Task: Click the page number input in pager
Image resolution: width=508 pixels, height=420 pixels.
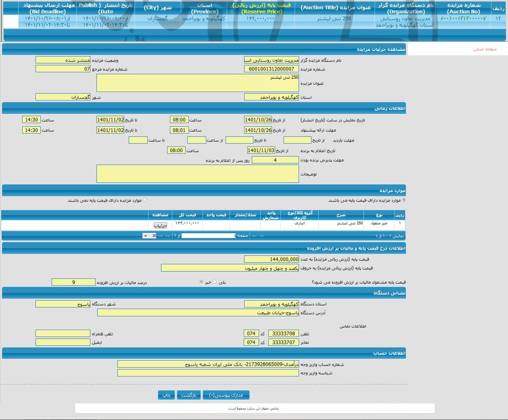Action: 208,236
